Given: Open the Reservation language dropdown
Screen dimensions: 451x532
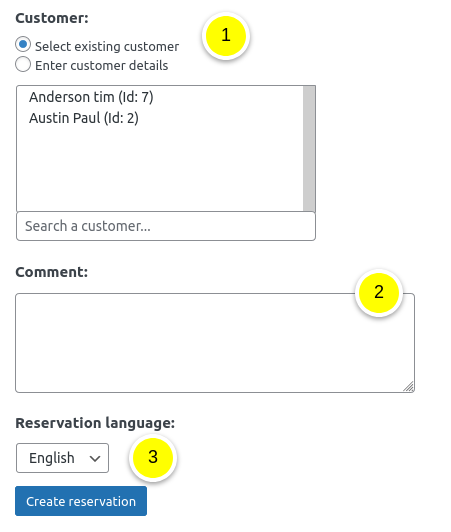Looking at the screenshot, I should pos(62,458).
